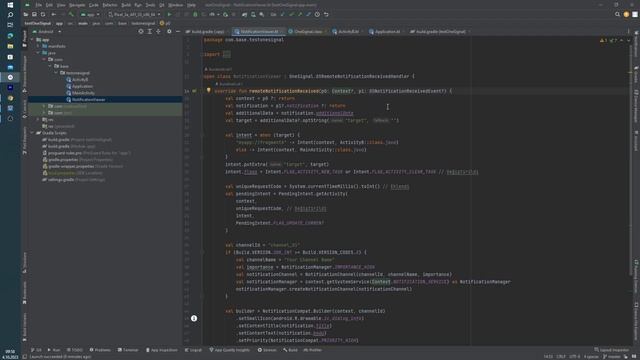Click the Device Manager toolbar icon
Viewport: 640px width, 360px height.
point(253,14)
